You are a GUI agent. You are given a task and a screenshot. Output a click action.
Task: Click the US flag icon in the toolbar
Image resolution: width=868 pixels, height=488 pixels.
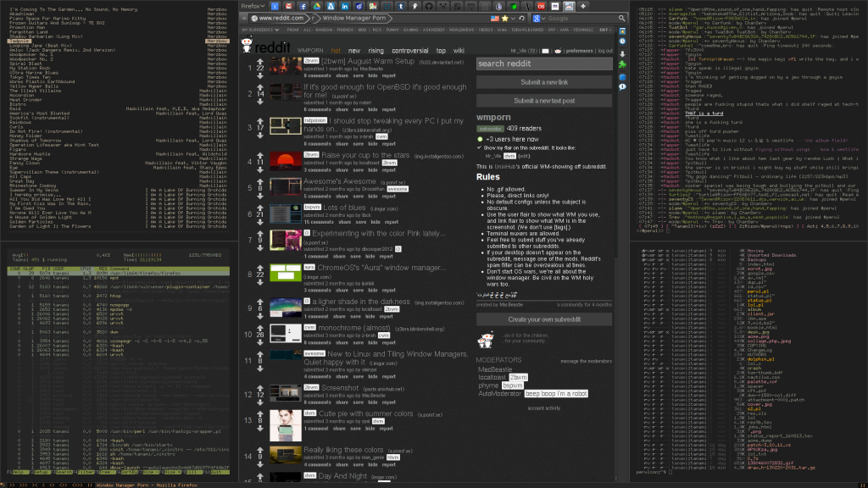[494, 19]
